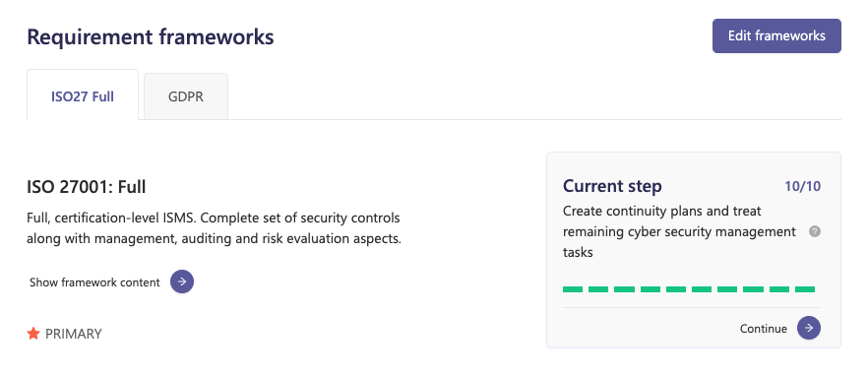Click the question mark help icon
This screenshot has height=376, width=868.
pyautogui.click(x=814, y=231)
